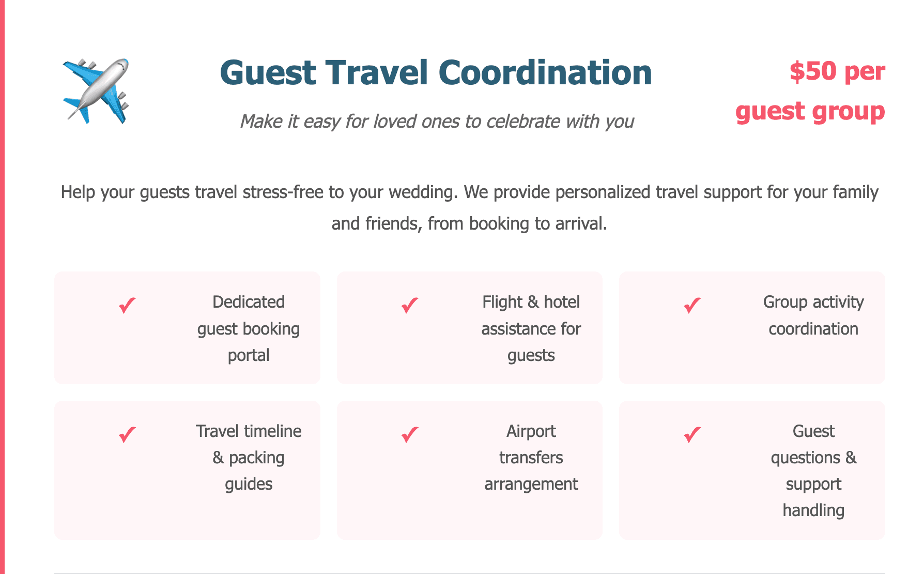The width and height of the screenshot is (924, 574).
Task: Click the italic subtitle about loved ones
Action: coord(437,122)
